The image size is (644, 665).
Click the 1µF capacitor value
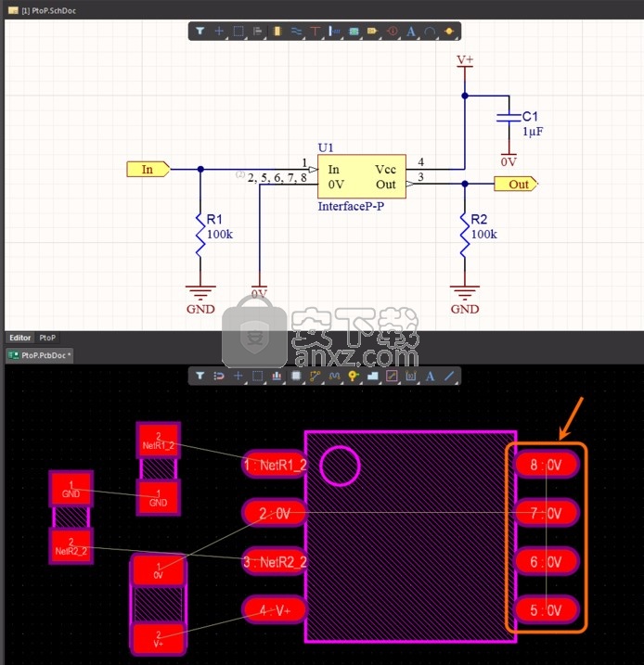(533, 132)
